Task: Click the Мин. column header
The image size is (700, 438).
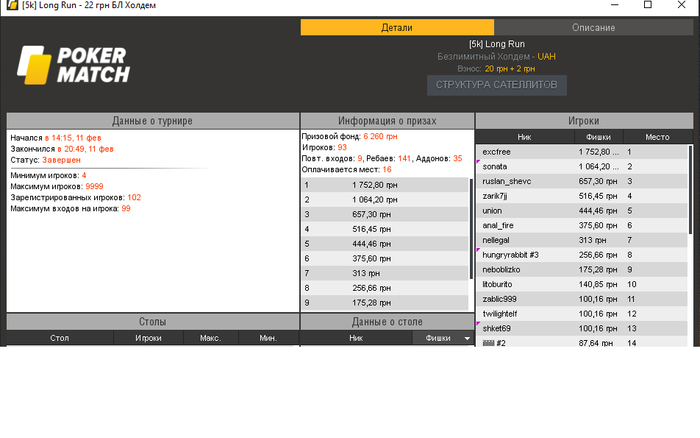Action: [x=268, y=338]
